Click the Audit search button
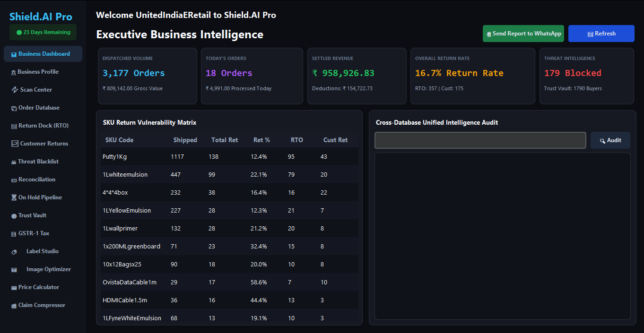The image size is (644, 333). point(610,140)
